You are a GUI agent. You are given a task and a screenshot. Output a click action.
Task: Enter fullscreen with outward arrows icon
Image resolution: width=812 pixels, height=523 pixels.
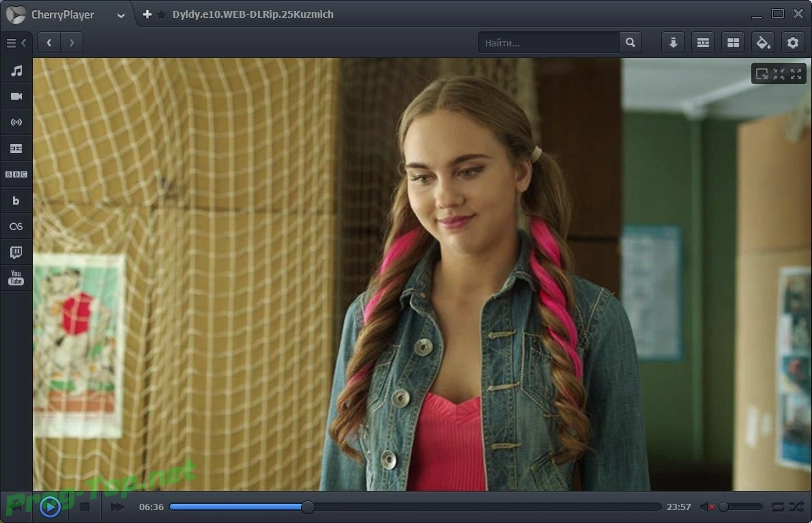[x=796, y=74]
